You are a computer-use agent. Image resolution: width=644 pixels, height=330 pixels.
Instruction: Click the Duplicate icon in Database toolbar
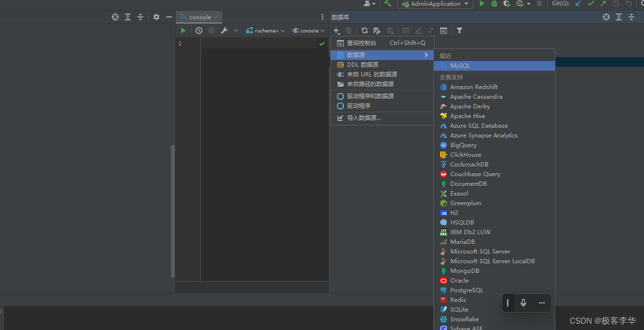[x=349, y=30]
